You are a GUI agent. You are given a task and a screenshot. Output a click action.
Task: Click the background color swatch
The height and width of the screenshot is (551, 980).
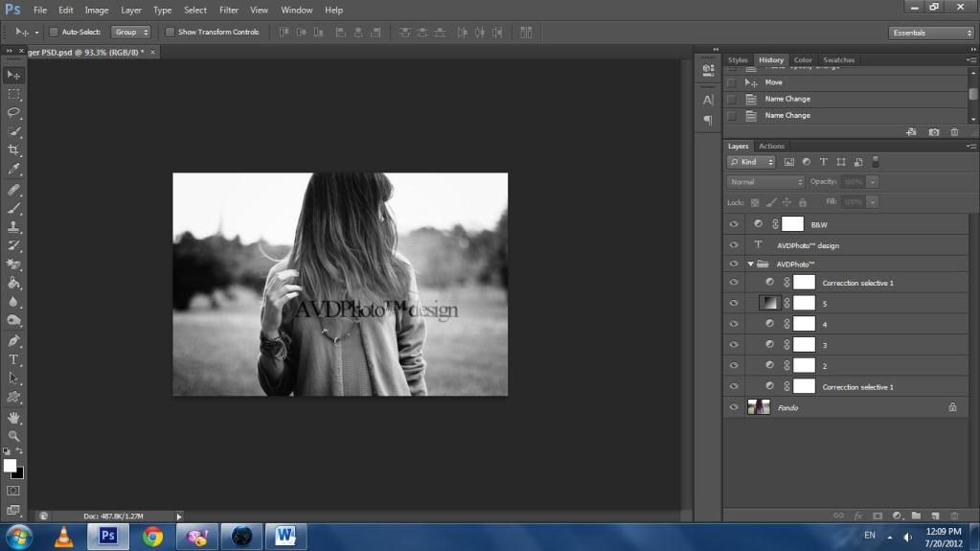(x=20, y=474)
